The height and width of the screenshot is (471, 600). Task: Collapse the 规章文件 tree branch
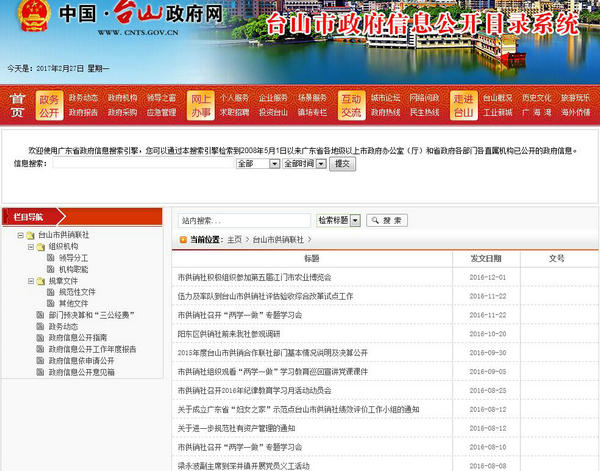pyautogui.click(x=29, y=281)
